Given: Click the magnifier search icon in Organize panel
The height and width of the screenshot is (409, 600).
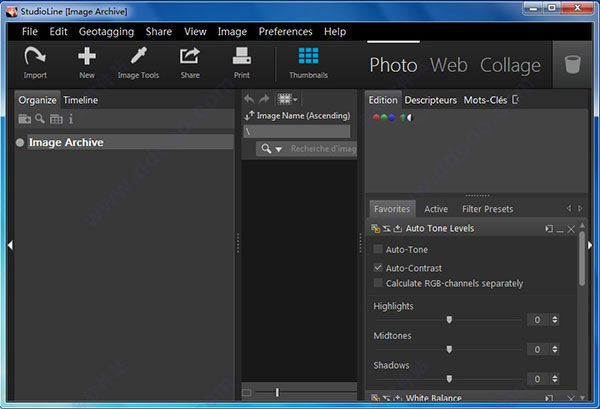Looking at the screenshot, I should tap(40, 119).
